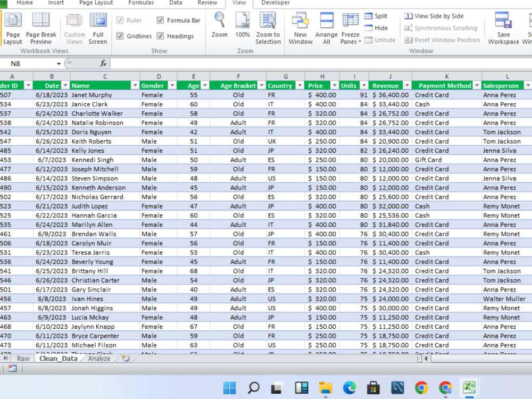
Task: Set zoom to 100%
Action: click(x=243, y=26)
